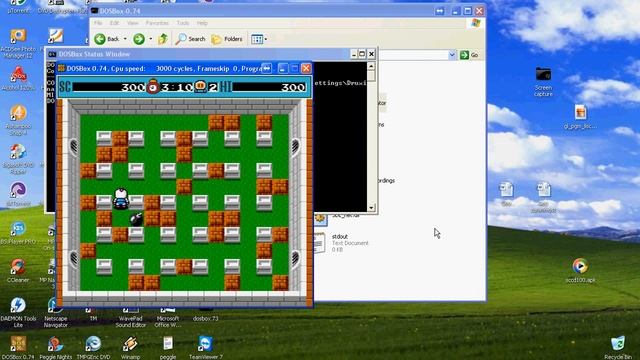Click the lives Bomberman head icon in HUD
640x360 pixels.
click(x=200, y=86)
